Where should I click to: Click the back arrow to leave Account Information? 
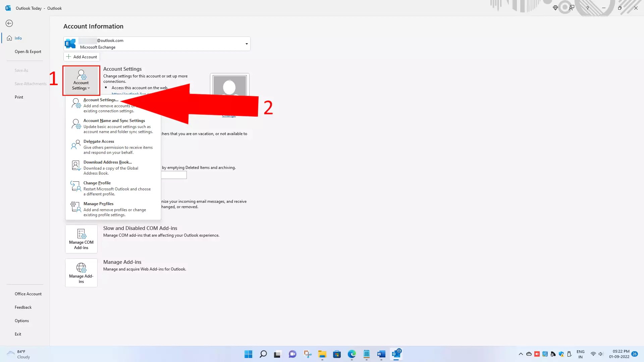9,23
